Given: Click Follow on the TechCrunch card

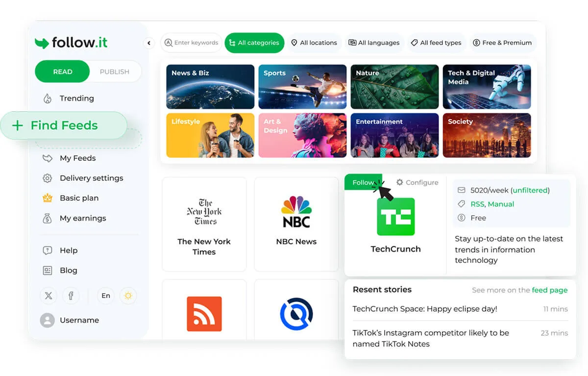Looking at the screenshot, I should pyautogui.click(x=363, y=182).
